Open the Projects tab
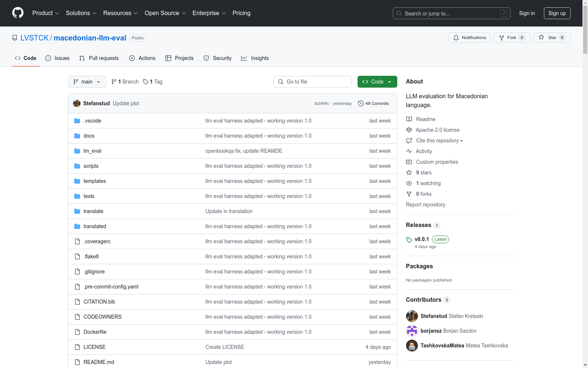 [179, 58]
